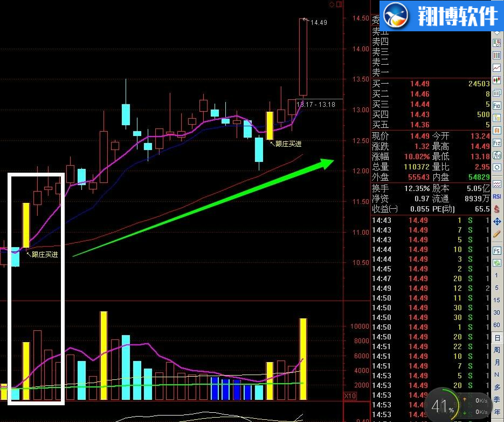Click the circle icon in the sidebar
The width and height of the screenshot is (504, 422).
point(496,168)
